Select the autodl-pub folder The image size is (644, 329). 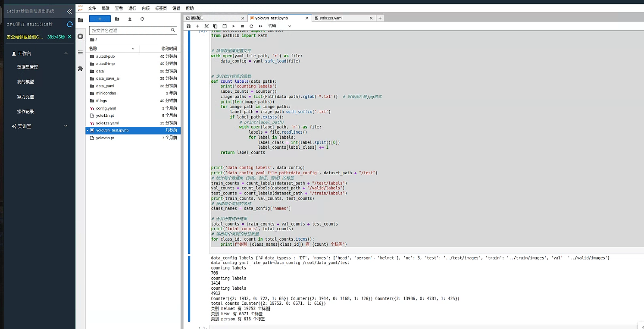(133, 56)
